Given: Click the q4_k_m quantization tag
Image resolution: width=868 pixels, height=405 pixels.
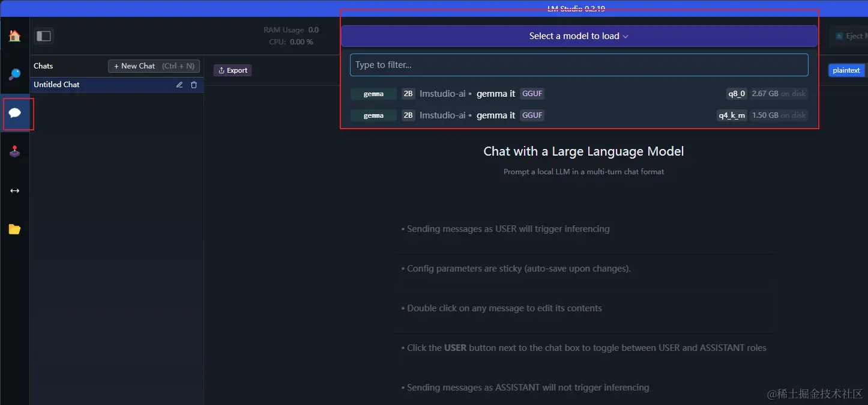Looking at the screenshot, I should 732,115.
